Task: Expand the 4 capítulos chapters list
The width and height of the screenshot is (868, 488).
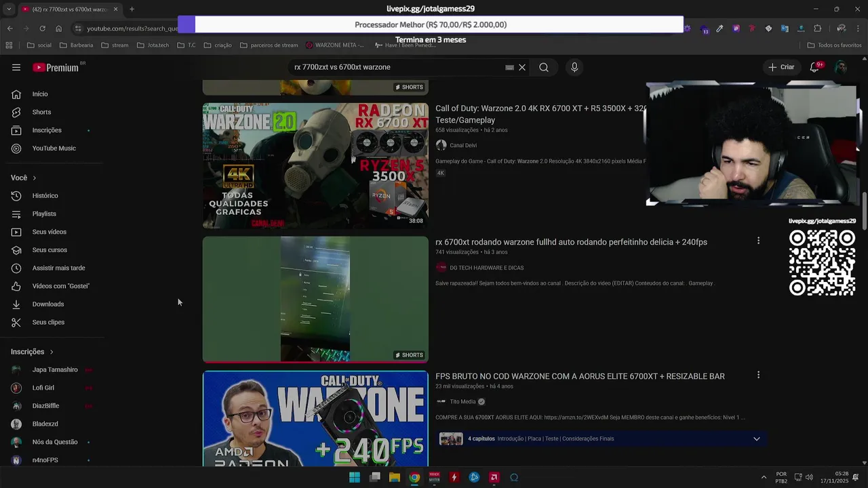Action: tap(757, 439)
